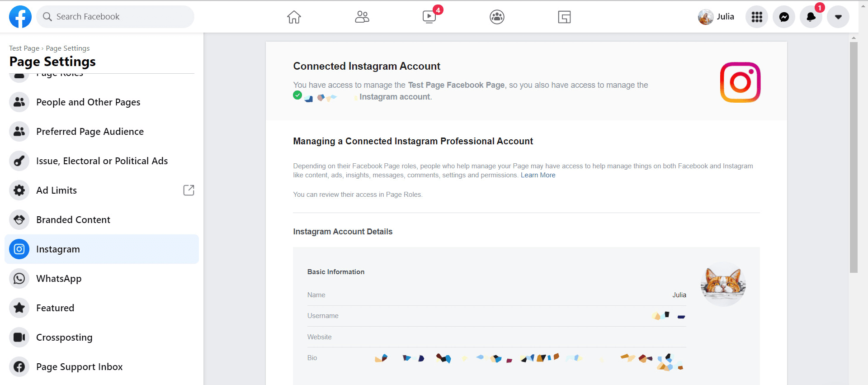Click the large Instagram logo
The image size is (868, 385).
tap(740, 82)
